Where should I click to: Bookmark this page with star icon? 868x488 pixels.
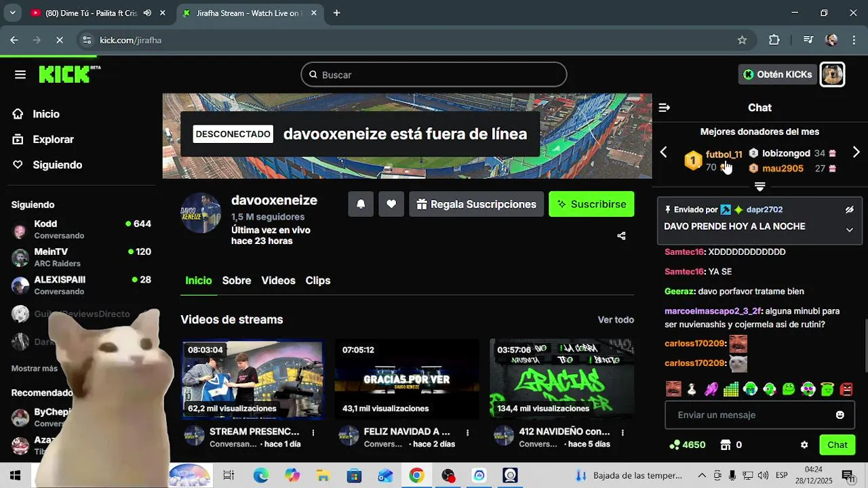(x=742, y=40)
